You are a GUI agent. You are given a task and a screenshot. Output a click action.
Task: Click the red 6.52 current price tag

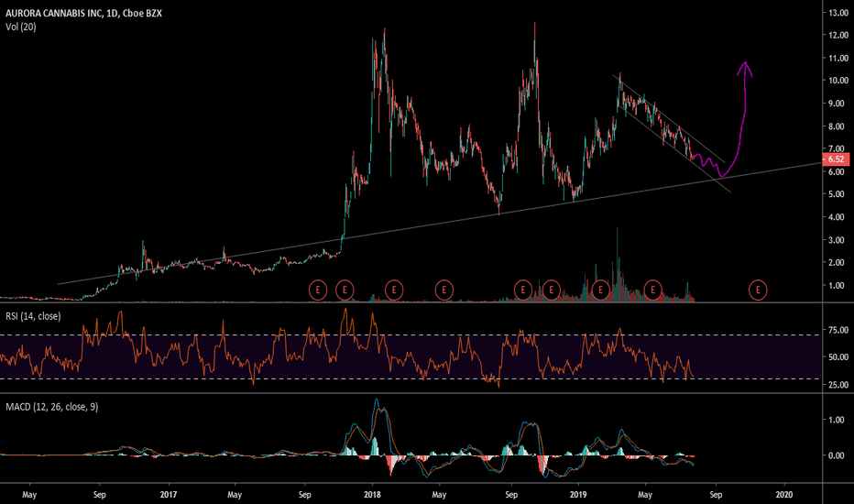click(836, 159)
